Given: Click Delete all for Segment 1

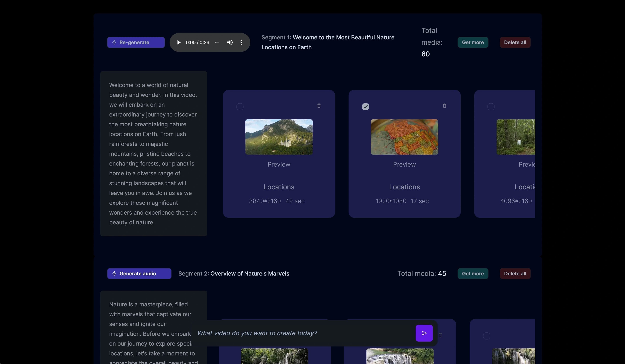Looking at the screenshot, I should pyautogui.click(x=515, y=42).
